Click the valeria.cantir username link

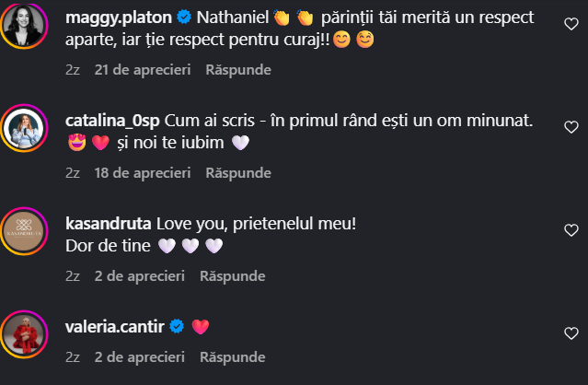coord(112,325)
